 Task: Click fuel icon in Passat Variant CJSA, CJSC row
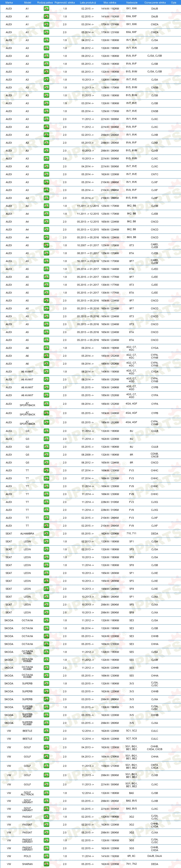(46, 840)
